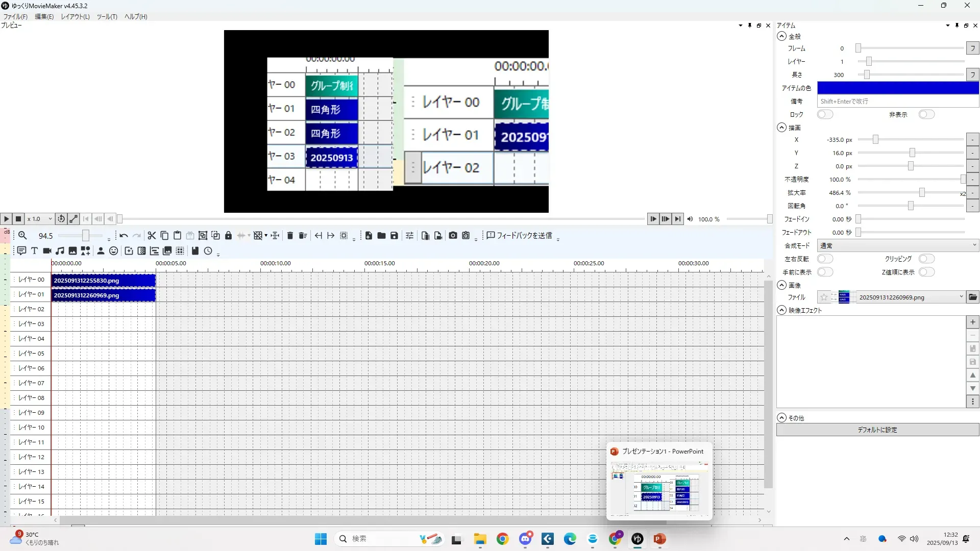The height and width of the screenshot is (551, 980).
Task: Click the undo arrow icon
Action: click(124, 236)
